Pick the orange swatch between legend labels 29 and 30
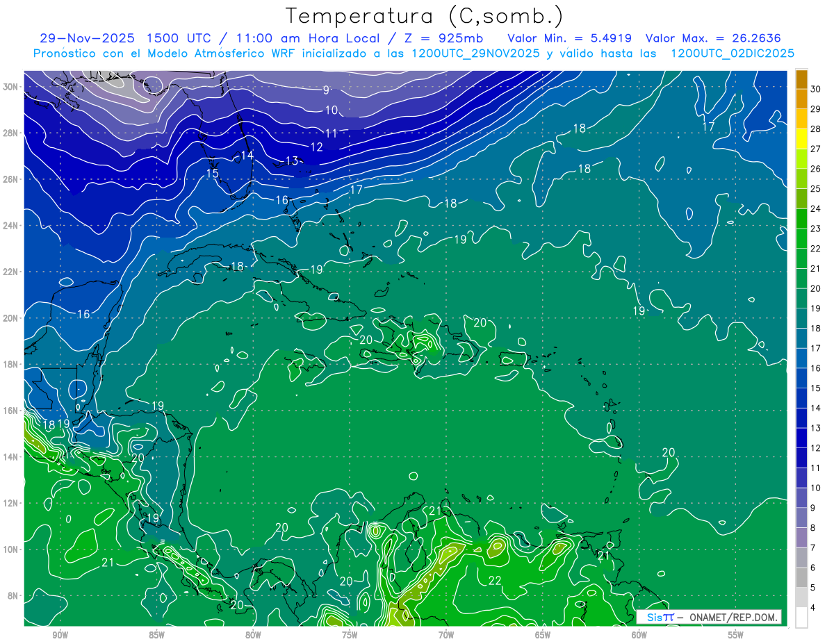This screenshot has width=834, height=644. coord(802,99)
